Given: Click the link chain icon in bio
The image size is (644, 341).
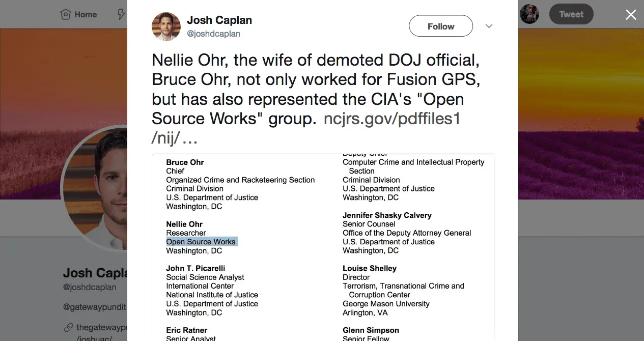Looking at the screenshot, I should click(68, 327).
